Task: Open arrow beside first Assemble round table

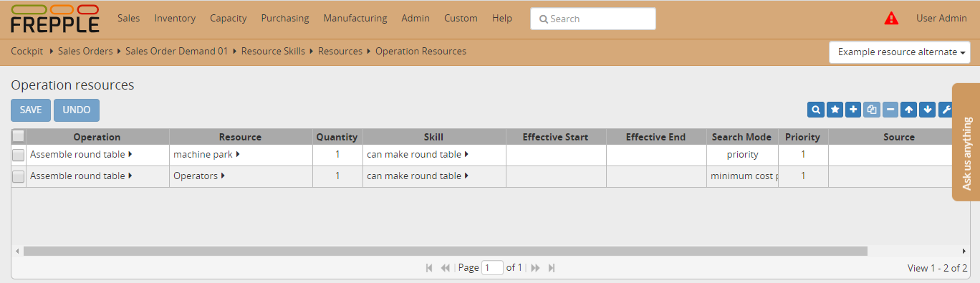Action: pos(130,154)
